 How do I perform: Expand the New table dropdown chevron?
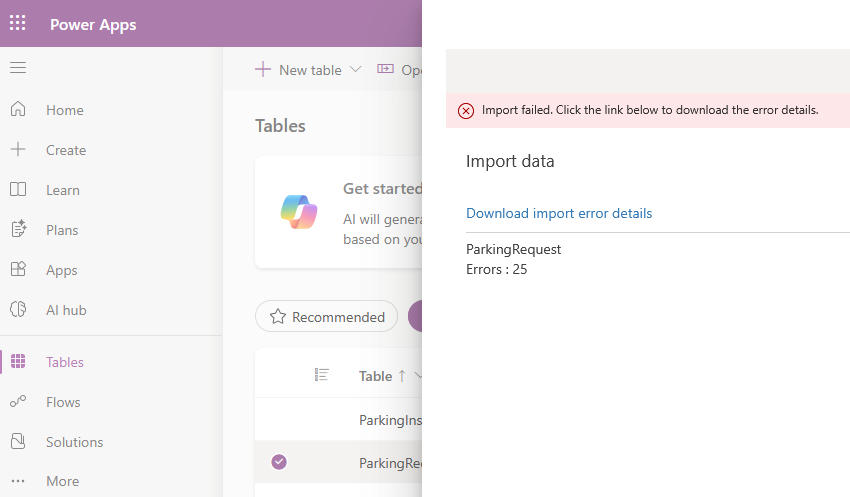[355, 70]
